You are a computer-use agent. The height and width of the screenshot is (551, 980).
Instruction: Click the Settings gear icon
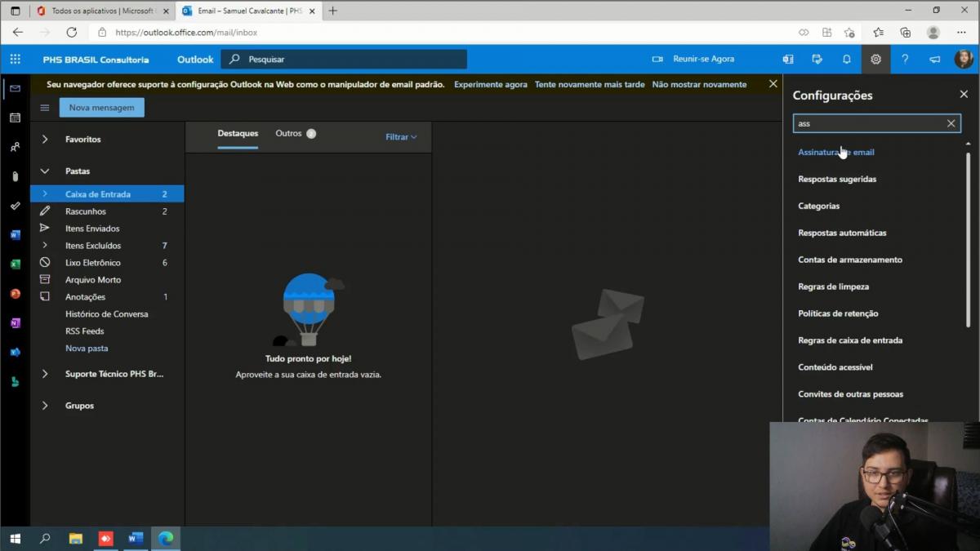(875, 59)
